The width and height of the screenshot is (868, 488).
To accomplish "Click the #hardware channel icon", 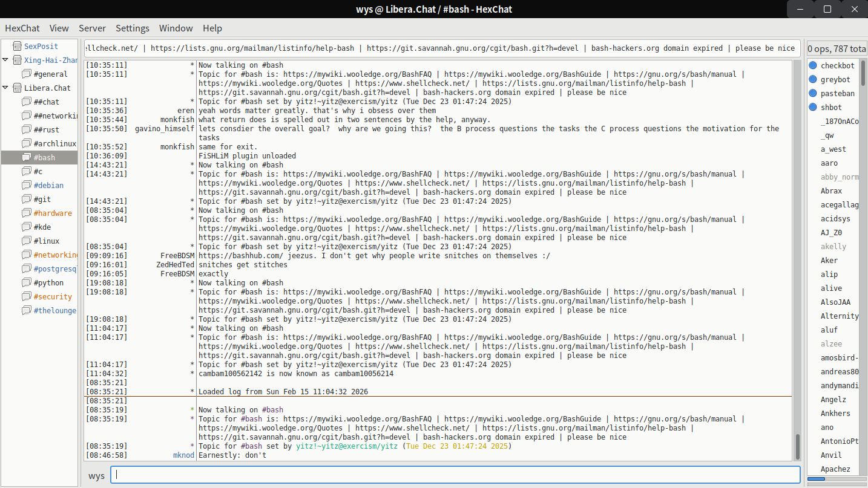I will click(x=26, y=213).
